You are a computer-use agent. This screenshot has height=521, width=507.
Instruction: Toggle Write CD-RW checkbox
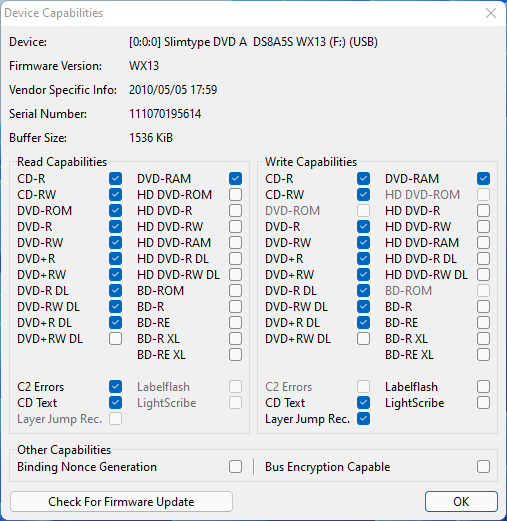point(363,194)
